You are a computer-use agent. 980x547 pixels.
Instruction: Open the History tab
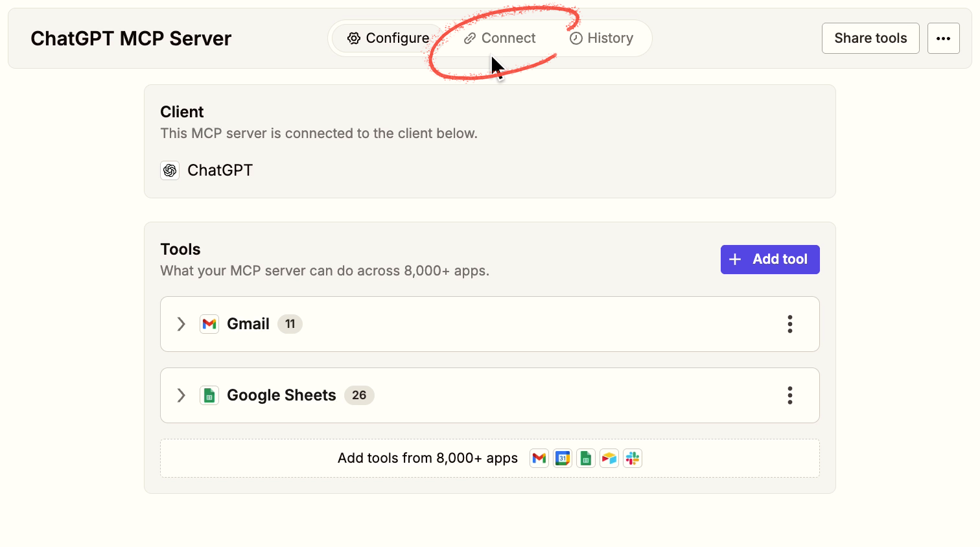click(601, 38)
